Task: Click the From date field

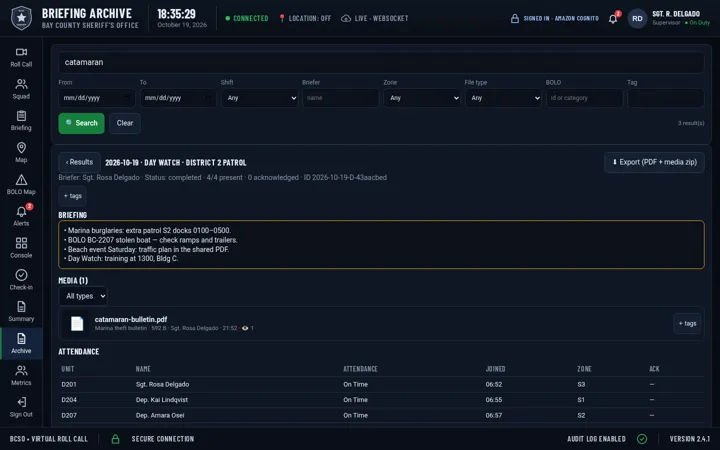Action: coord(96,98)
